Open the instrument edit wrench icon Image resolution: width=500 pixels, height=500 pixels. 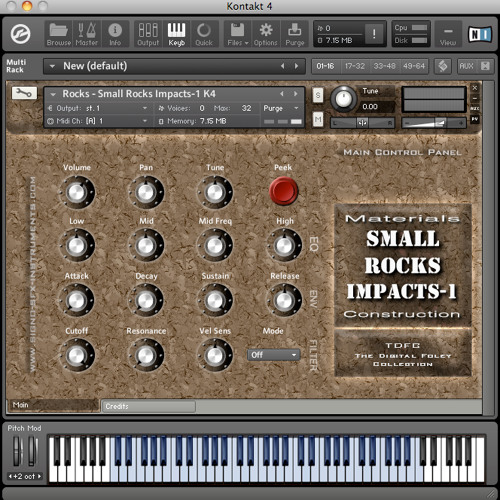(24, 93)
